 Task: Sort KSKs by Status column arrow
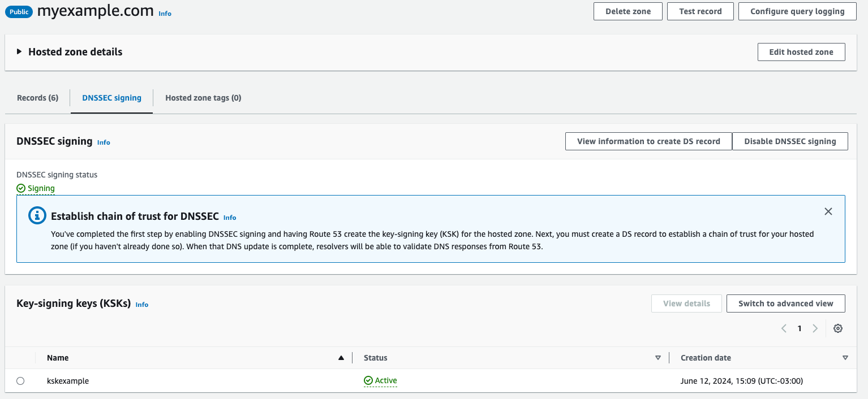click(x=658, y=358)
